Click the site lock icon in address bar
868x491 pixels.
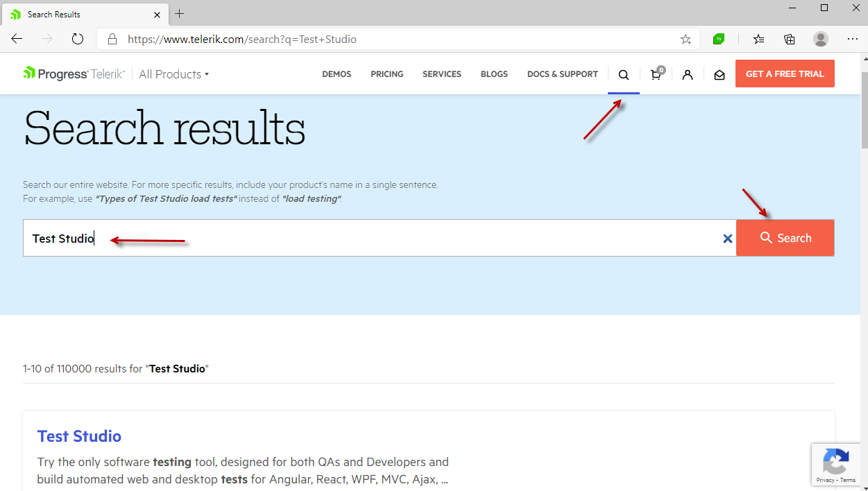pos(112,40)
